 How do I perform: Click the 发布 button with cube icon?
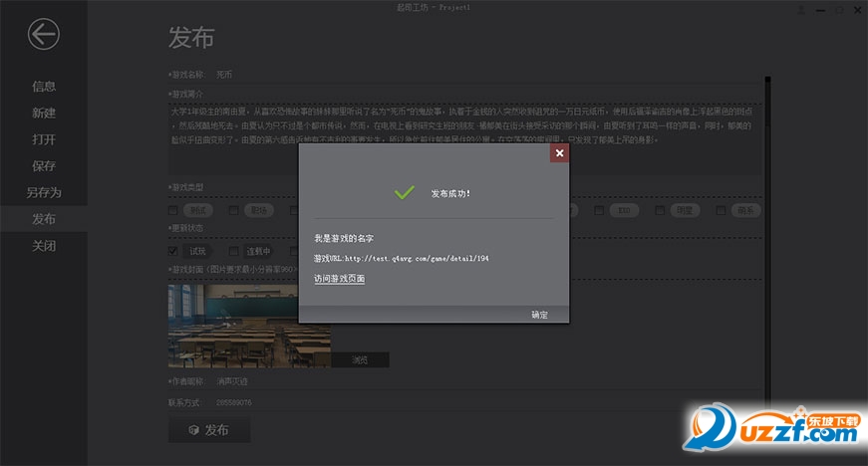209,430
